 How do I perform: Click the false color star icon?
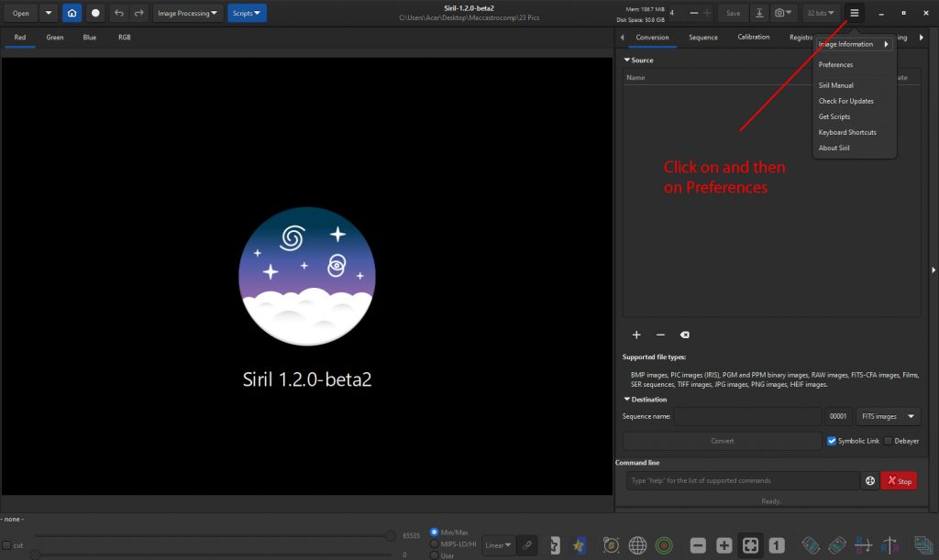pos(579,545)
